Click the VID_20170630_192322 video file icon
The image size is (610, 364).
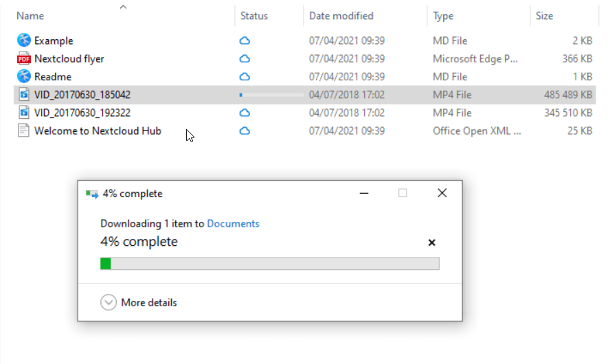[24, 113]
